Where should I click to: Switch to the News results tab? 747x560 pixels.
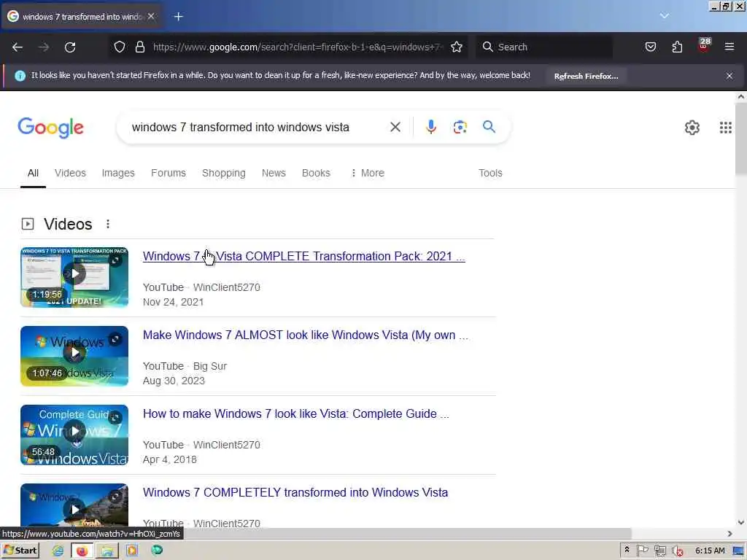[x=274, y=173]
